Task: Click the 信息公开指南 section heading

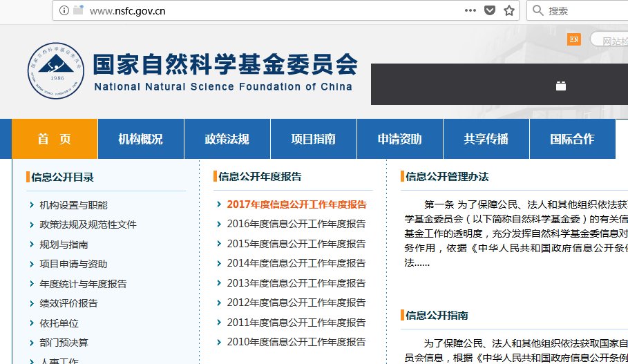Action: 437,315
